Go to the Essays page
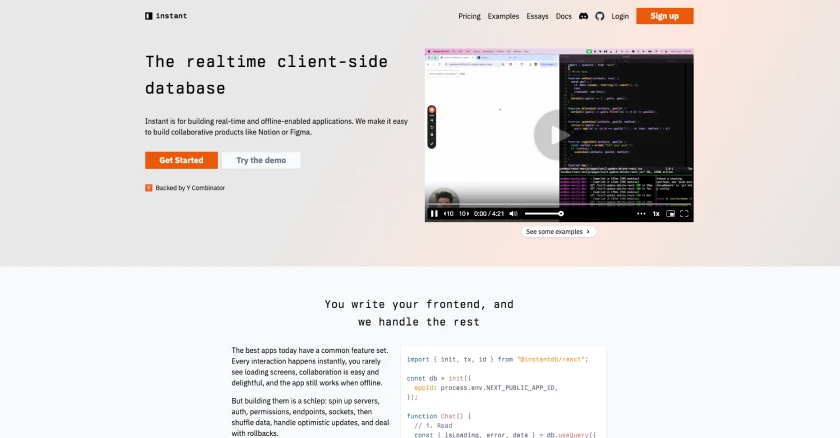The image size is (840, 438). (537, 16)
